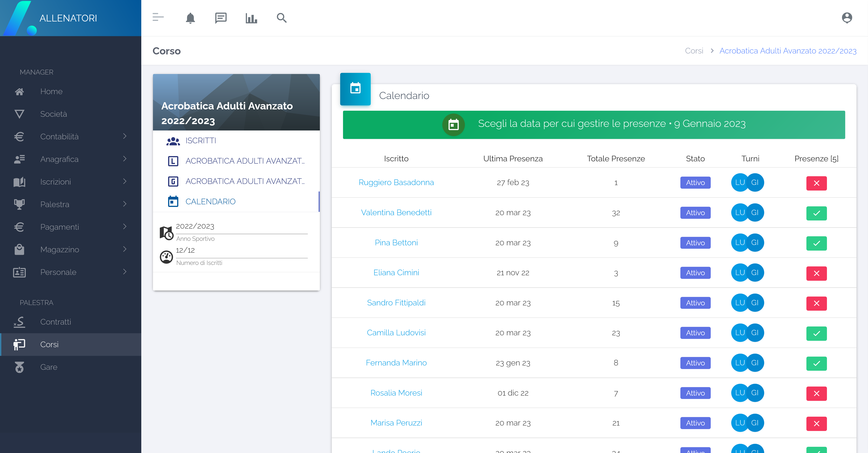
Task: Open the statistics bar chart icon
Action: (x=251, y=18)
